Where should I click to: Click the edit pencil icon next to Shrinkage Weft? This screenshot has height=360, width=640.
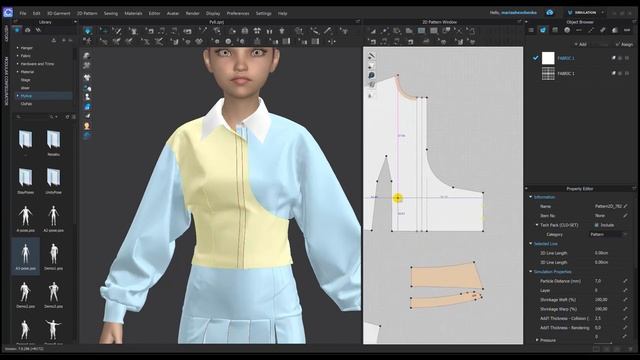coord(625,300)
